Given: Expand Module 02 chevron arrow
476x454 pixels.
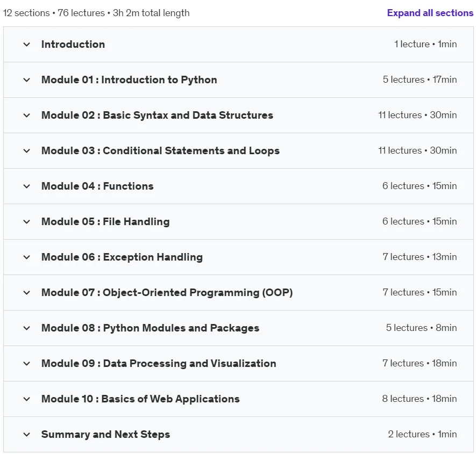Looking at the screenshot, I should coord(27,116).
